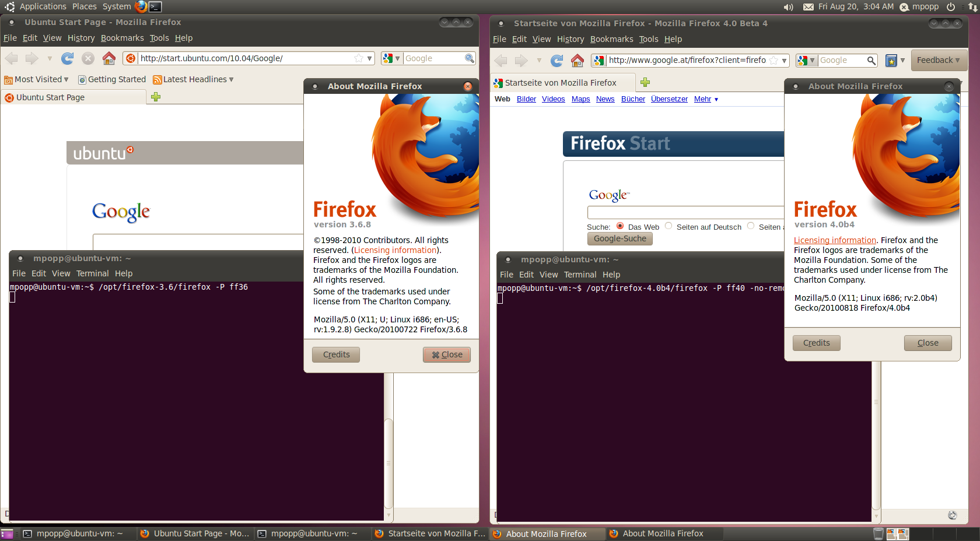Screen dimensions: 980x541
Task: Launch Terminal from top panel icon
Action: pyautogui.click(x=155, y=6)
